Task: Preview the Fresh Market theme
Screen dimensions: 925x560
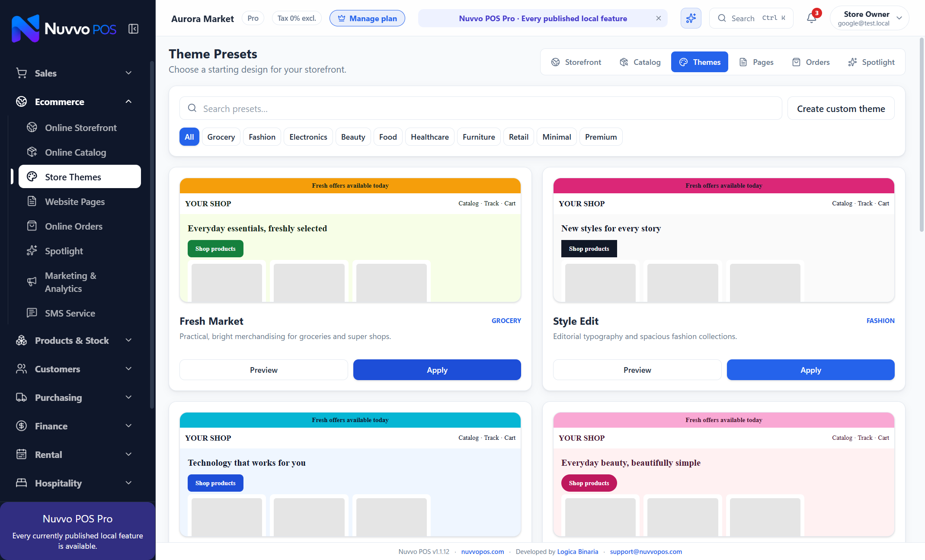Action: [263, 370]
